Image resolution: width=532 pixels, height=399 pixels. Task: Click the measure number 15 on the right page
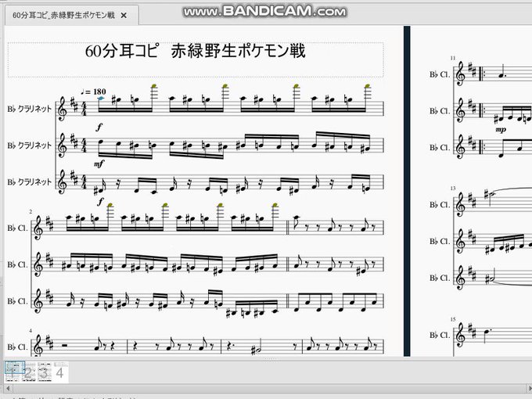pyautogui.click(x=453, y=319)
